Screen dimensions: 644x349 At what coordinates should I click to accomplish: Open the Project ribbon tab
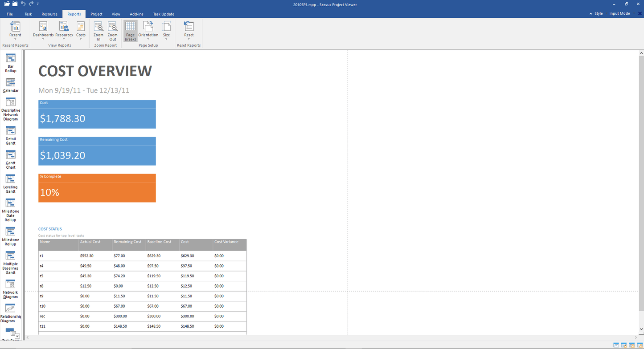click(96, 14)
